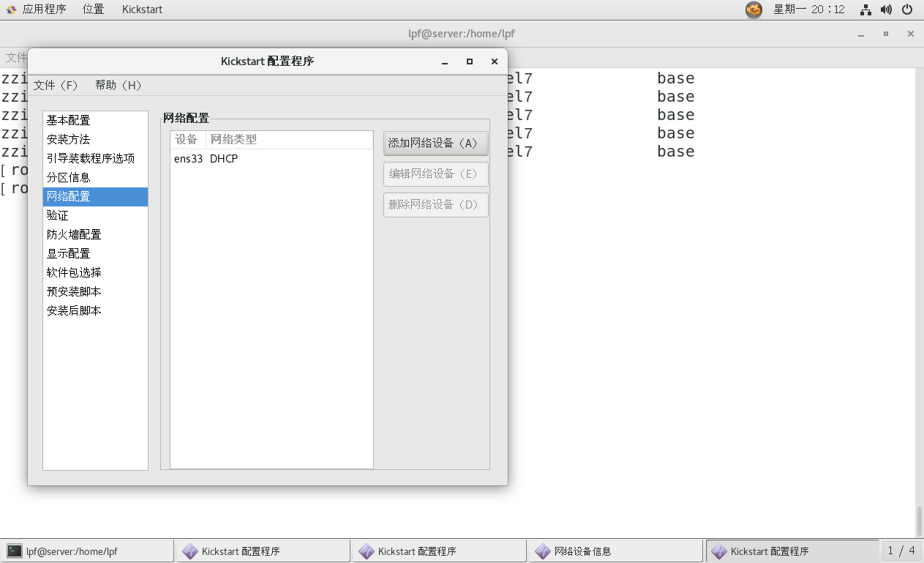Open the Kickstart app menu in the top panel
This screenshot has width=924, height=563.
click(x=142, y=10)
